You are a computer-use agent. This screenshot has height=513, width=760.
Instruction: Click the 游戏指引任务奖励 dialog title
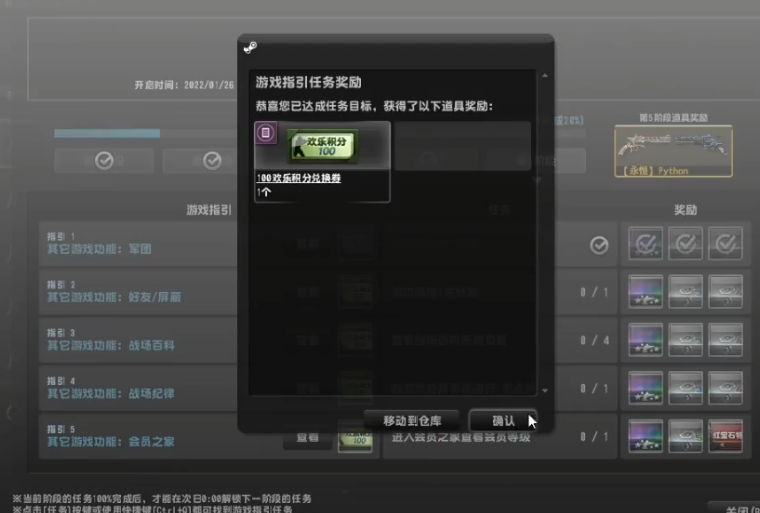click(308, 82)
